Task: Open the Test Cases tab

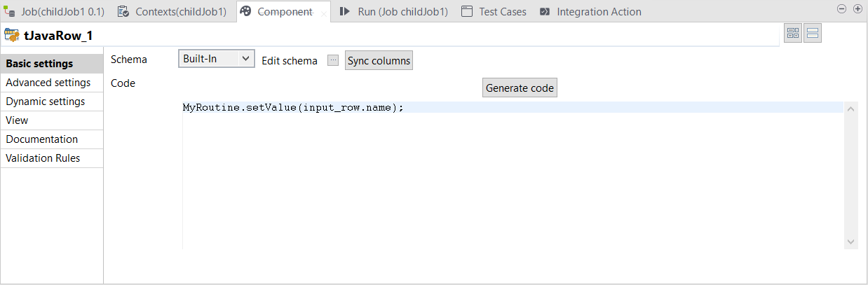Action: click(494, 12)
